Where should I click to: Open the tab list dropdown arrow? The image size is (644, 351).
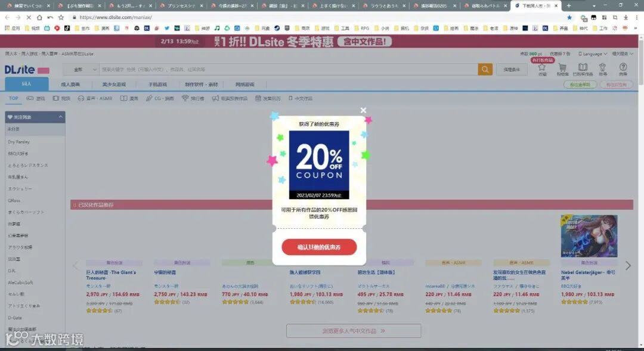click(x=594, y=6)
